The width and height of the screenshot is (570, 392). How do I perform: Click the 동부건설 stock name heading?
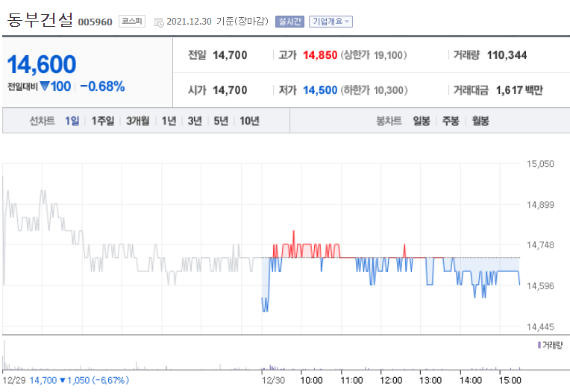(x=40, y=19)
